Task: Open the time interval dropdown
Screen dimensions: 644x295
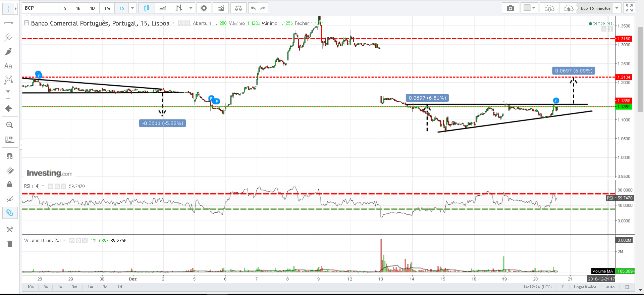Action: [x=132, y=8]
